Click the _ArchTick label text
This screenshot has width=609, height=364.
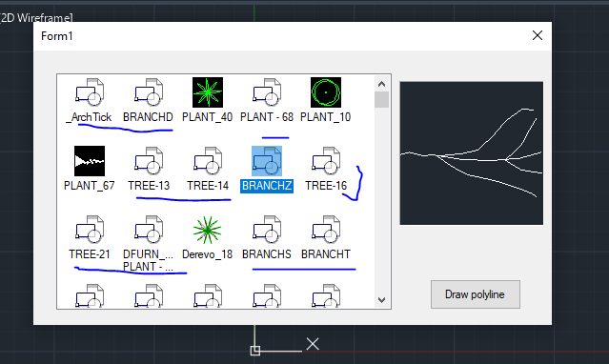click(89, 117)
